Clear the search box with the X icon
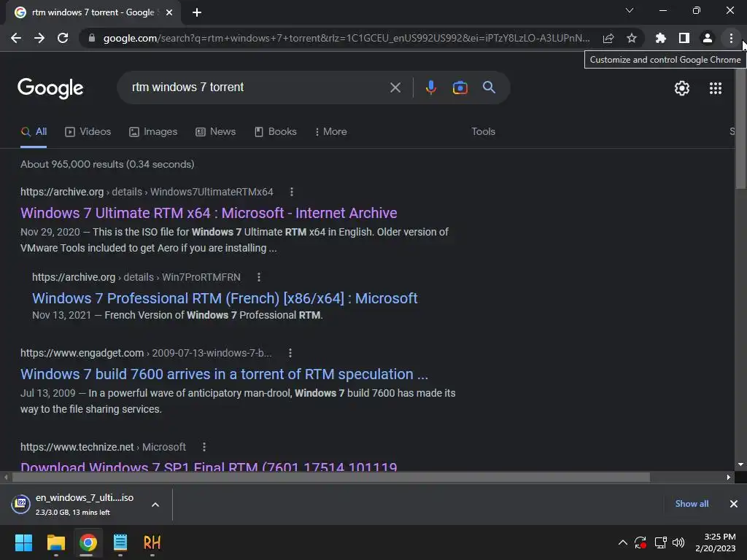 point(395,87)
